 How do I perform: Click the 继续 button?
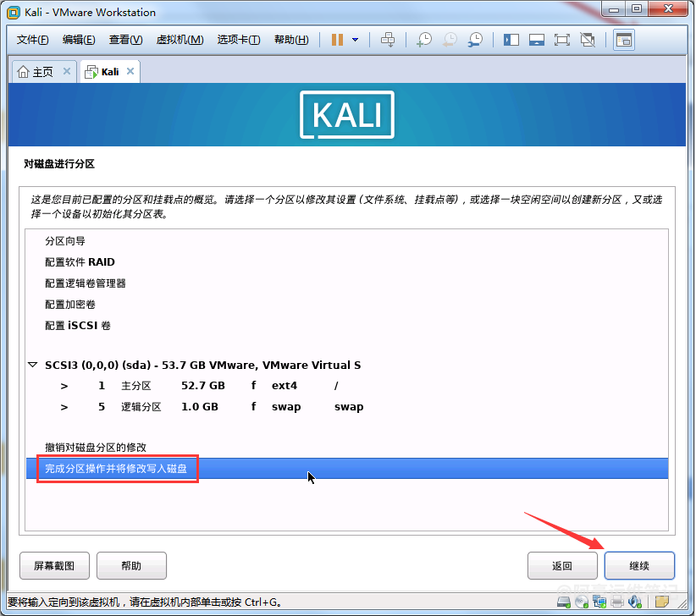pyautogui.click(x=639, y=566)
